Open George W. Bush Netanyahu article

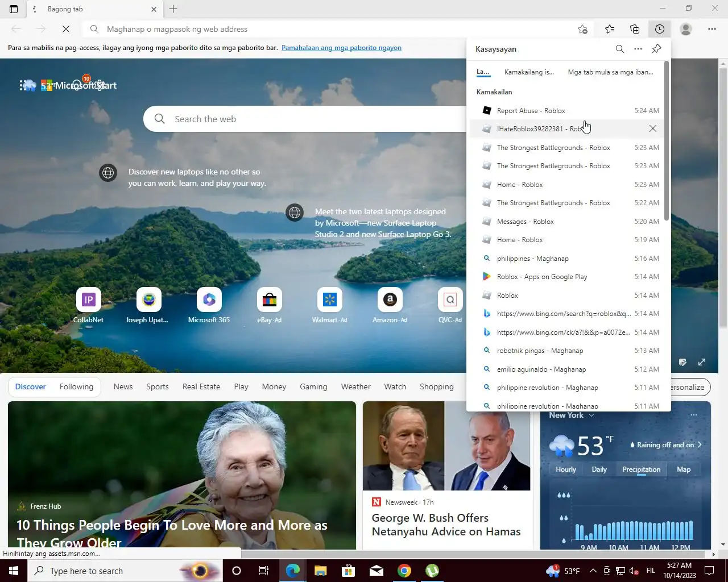point(446,525)
